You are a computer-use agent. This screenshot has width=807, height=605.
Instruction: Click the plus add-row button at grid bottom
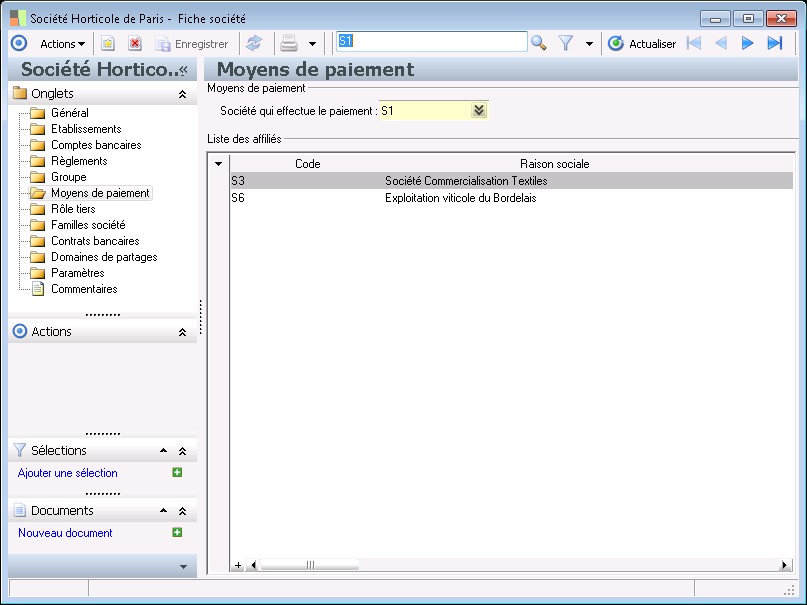[x=238, y=565]
